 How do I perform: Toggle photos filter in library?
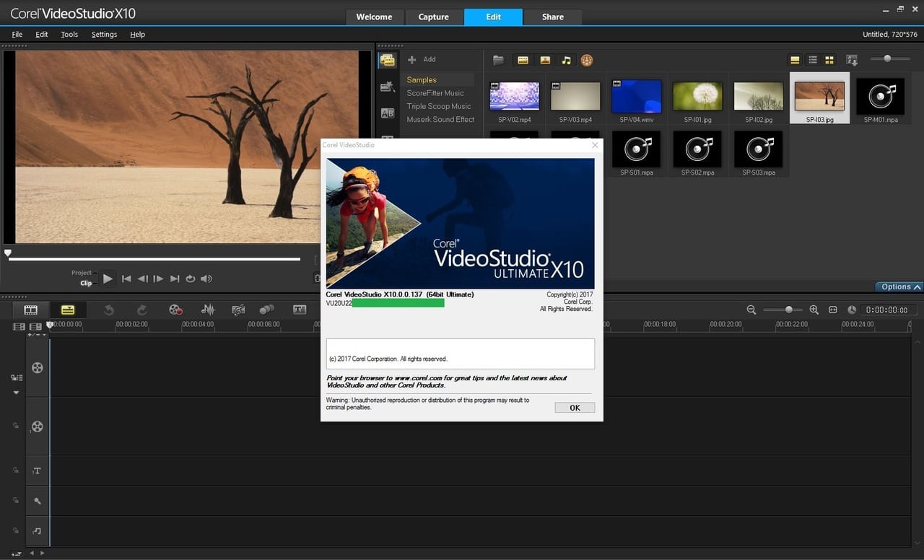click(x=545, y=60)
